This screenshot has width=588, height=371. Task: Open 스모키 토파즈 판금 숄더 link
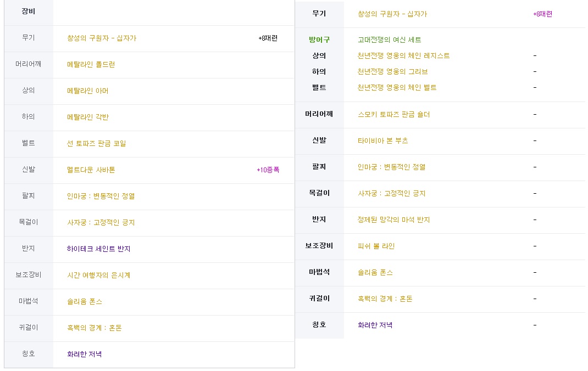pos(394,114)
